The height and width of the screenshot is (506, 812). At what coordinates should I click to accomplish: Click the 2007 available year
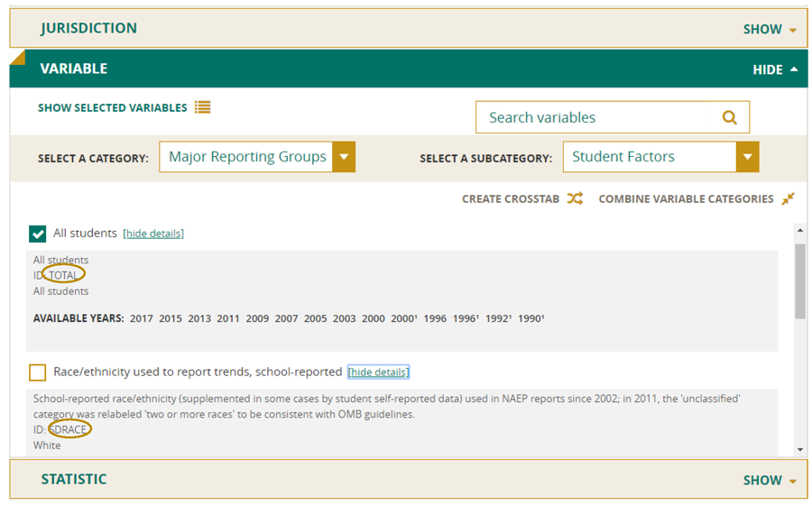pos(286,318)
